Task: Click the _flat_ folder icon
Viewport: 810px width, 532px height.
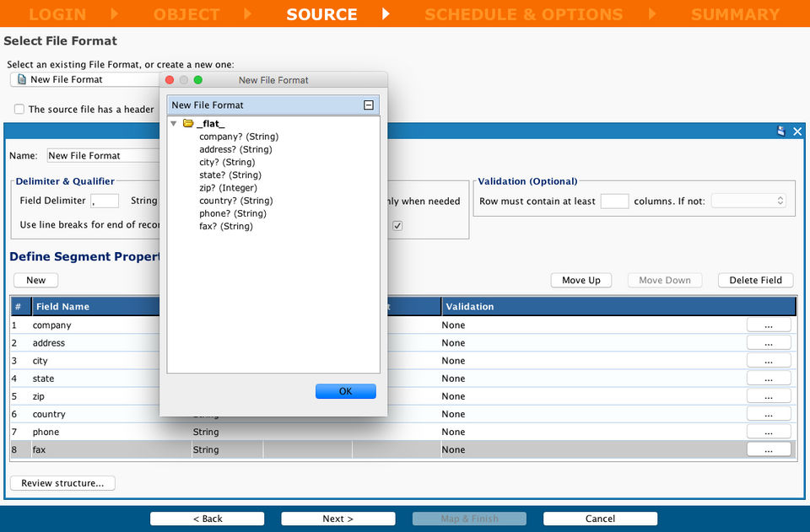Action: pos(188,123)
